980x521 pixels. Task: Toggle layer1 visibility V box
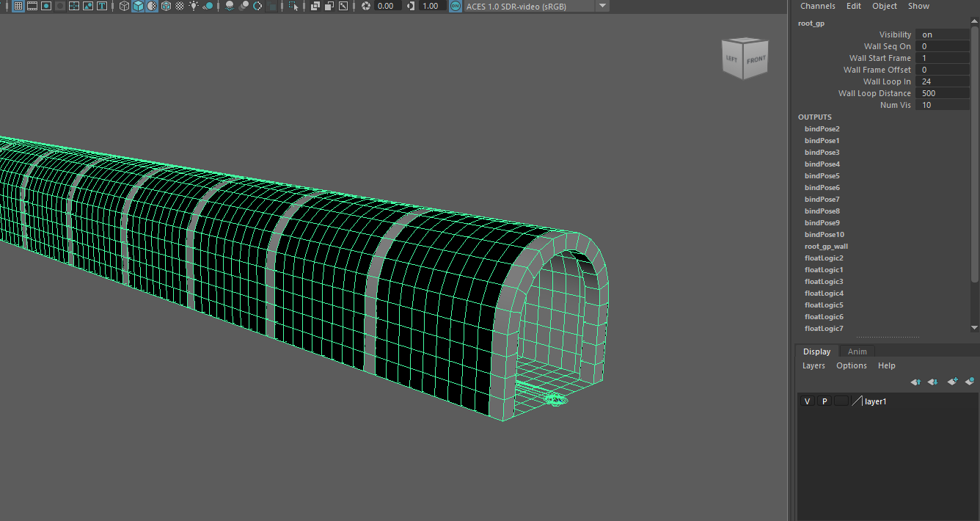pos(807,401)
